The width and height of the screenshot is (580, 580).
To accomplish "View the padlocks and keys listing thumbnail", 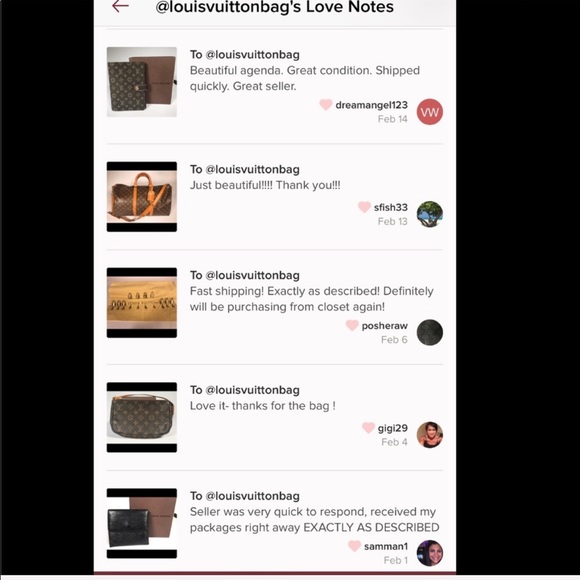I will point(142,303).
